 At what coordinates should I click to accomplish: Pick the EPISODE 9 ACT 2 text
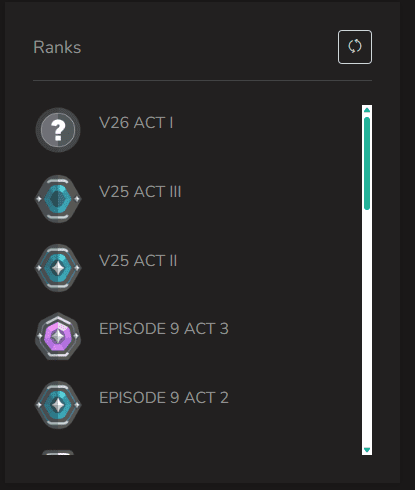pyautogui.click(x=164, y=398)
